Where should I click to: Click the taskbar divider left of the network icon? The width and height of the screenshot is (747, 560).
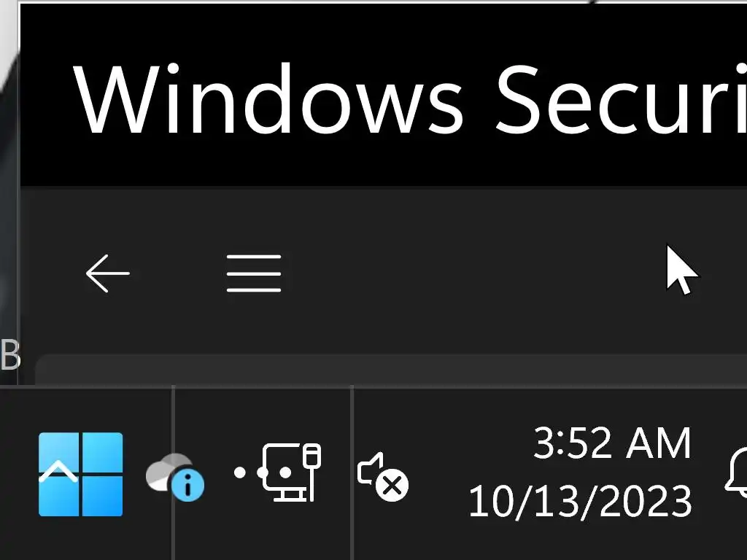click(x=174, y=472)
